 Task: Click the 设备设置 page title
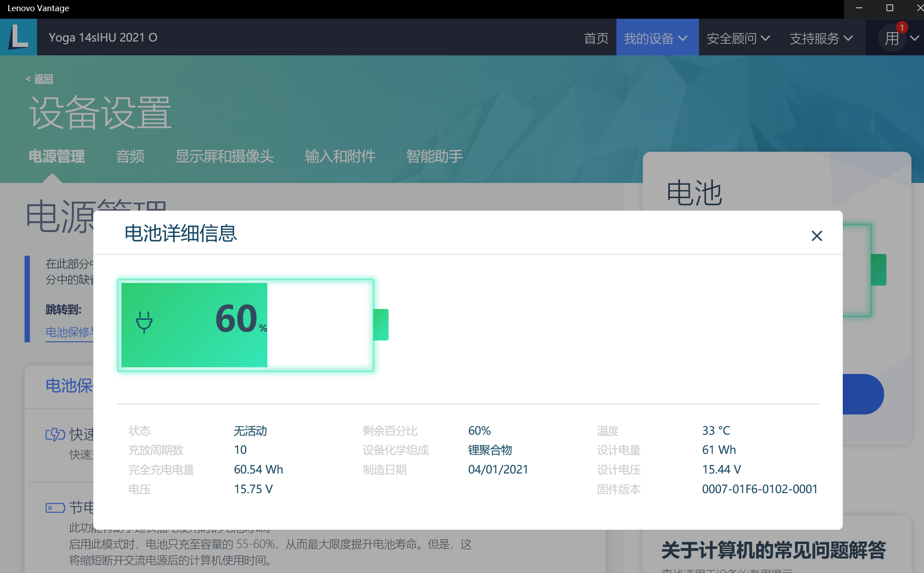coord(100,113)
